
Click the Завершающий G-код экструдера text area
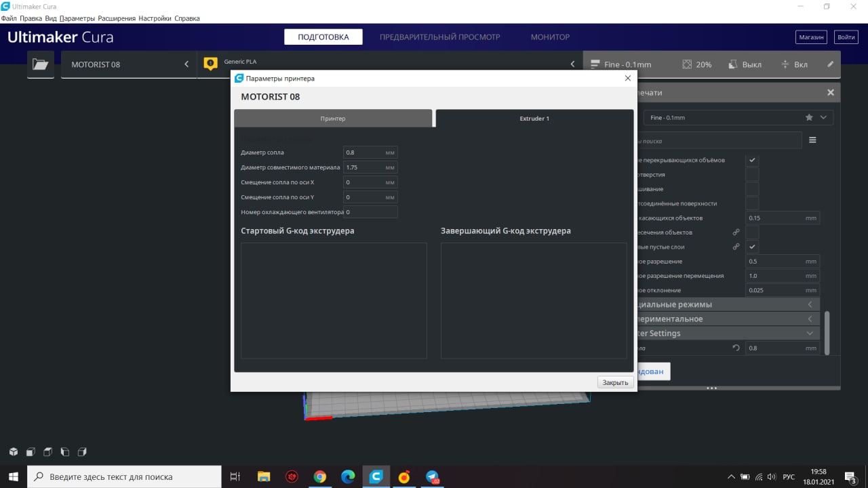point(534,301)
